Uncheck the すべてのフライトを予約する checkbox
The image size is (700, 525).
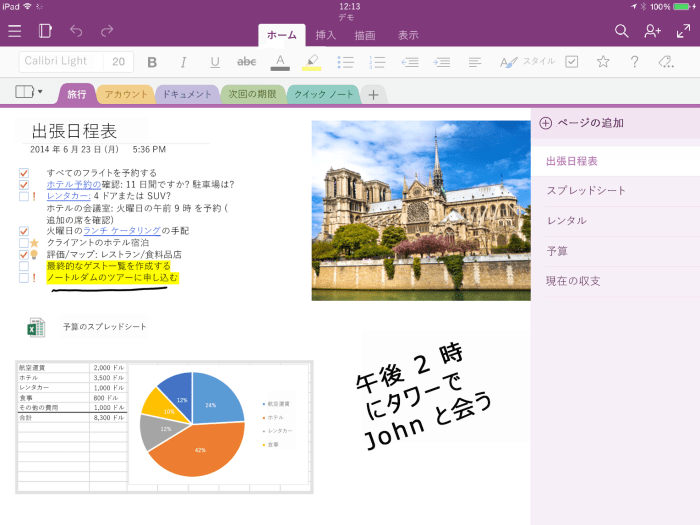24,173
